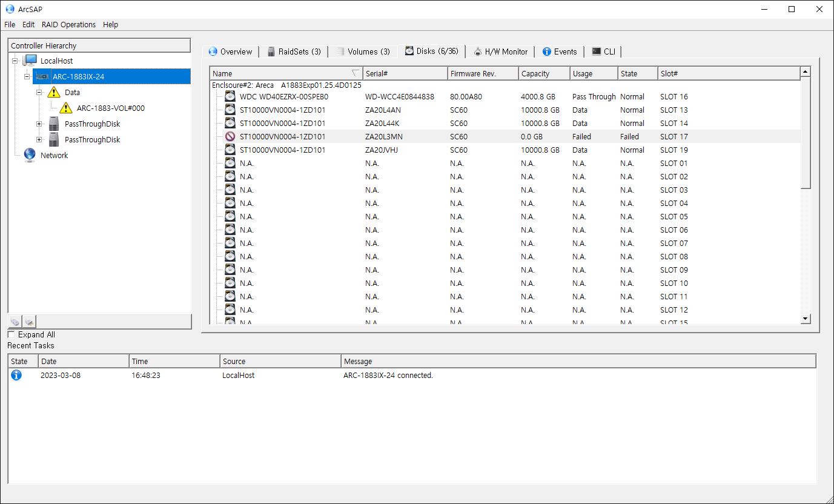Select the Enclsoure#2: Areca row

pos(286,85)
